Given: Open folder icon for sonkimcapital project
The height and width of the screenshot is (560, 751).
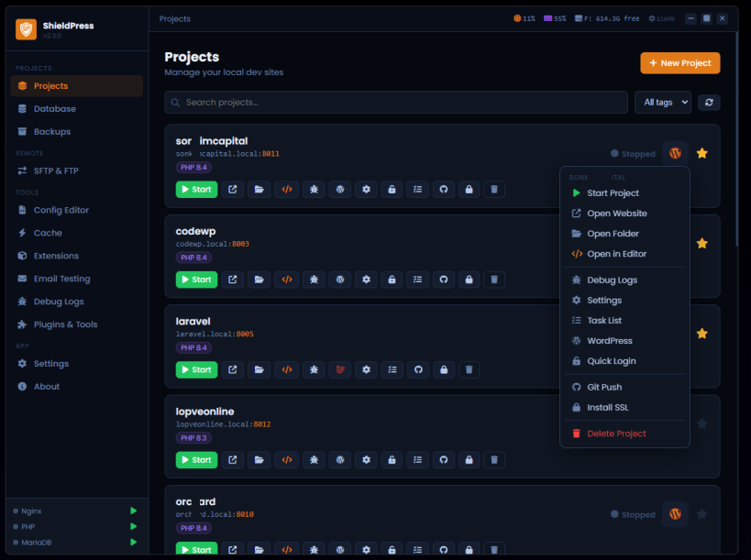Looking at the screenshot, I should pyautogui.click(x=260, y=190).
